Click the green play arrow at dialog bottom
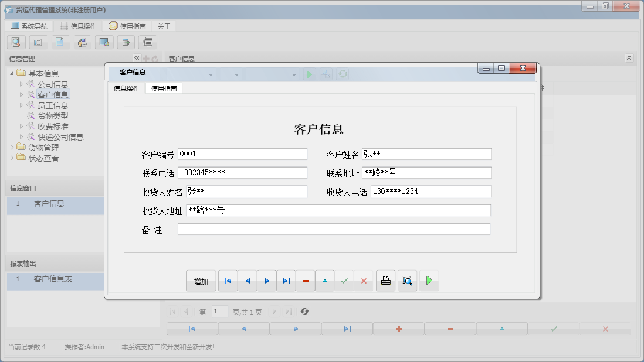 (x=429, y=281)
